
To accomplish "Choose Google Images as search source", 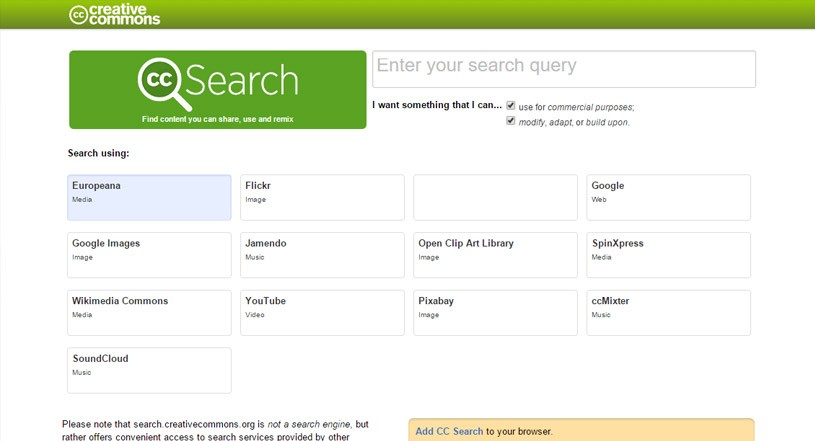I will [x=149, y=255].
